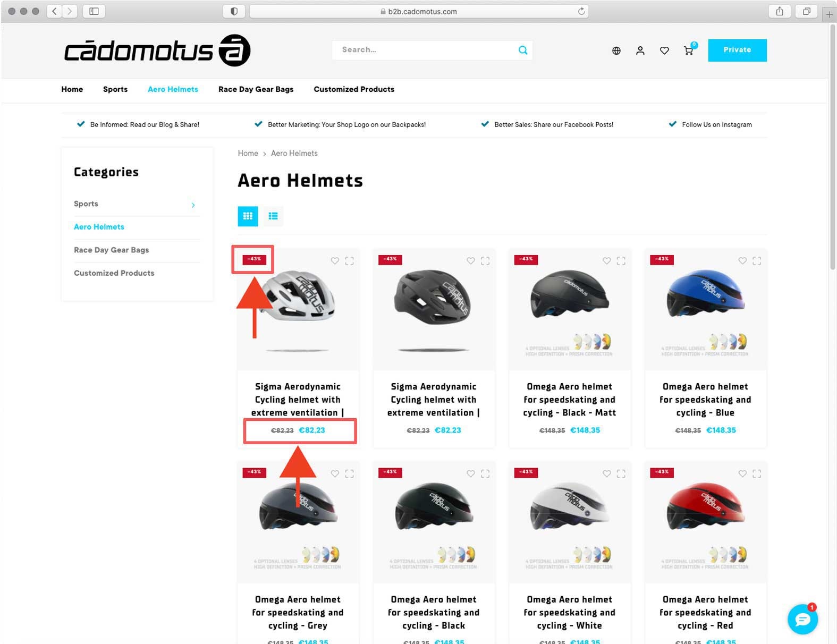Image resolution: width=837 pixels, height=644 pixels.
Task: Add Omega Blue helmet to wishlist
Action: pyautogui.click(x=742, y=261)
